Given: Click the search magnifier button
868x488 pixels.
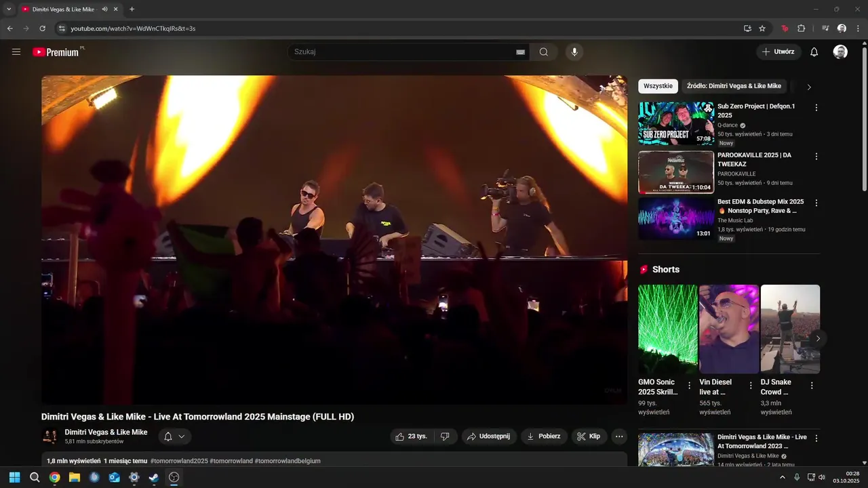Looking at the screenshot, I should [x=544, y=52].
